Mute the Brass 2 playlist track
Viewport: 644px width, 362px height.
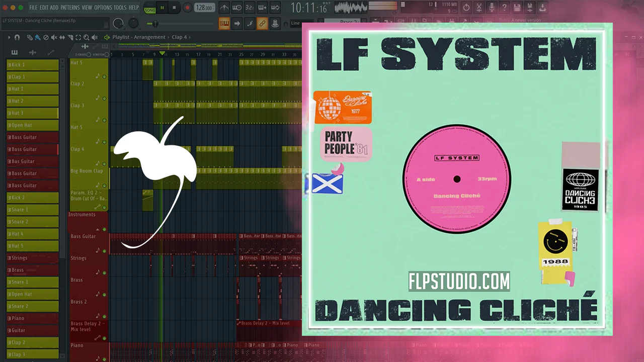(x=105, y=316)
